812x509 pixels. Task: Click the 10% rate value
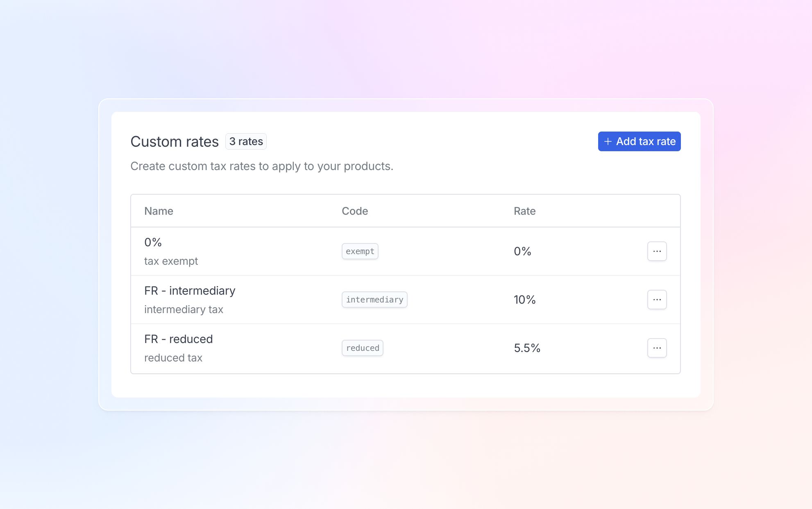point(524,300)
